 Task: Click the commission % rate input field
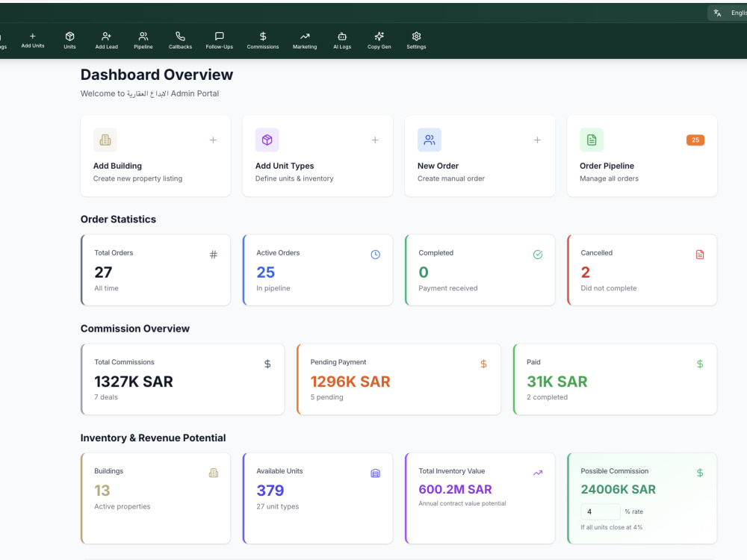coord(601,511)
